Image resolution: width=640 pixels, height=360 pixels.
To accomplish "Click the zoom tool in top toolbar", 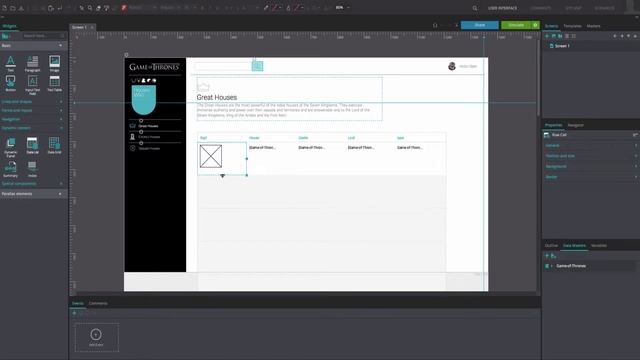I will tap(90, 8).
